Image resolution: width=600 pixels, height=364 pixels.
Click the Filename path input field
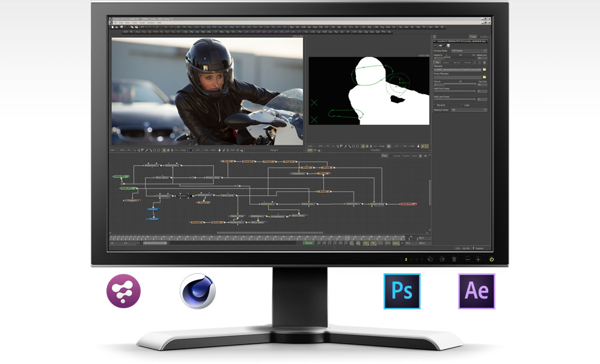click(456, 70)
